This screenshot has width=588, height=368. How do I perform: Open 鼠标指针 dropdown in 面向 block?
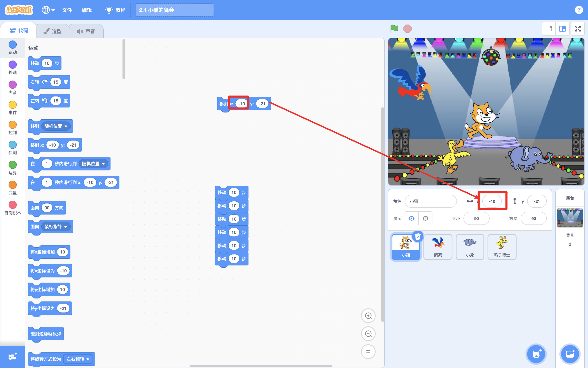[x=56, y=227]
